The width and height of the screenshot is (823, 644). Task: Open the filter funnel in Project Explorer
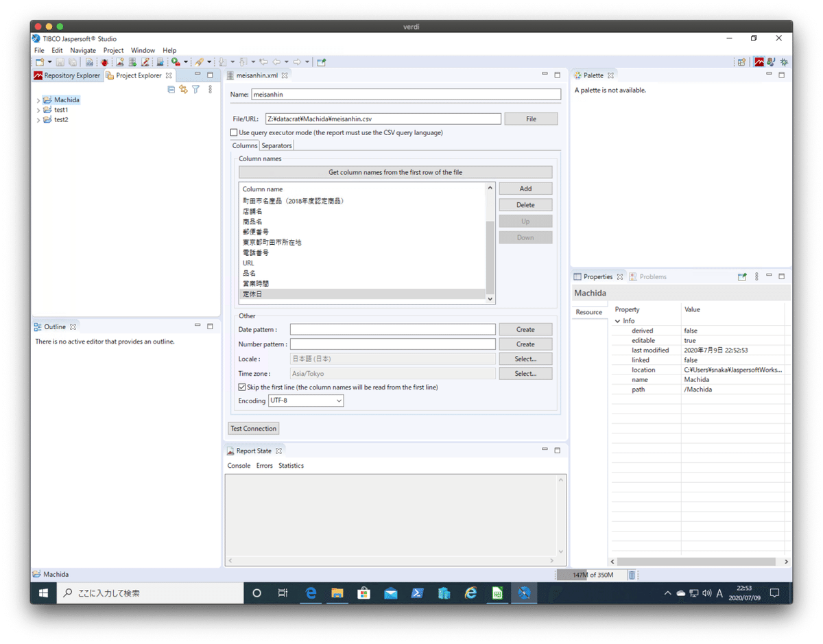tap(195, 89)
